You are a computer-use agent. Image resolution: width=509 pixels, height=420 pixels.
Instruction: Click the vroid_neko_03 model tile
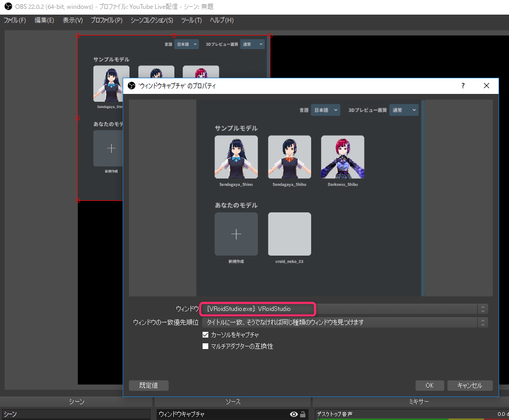[289, 234]
